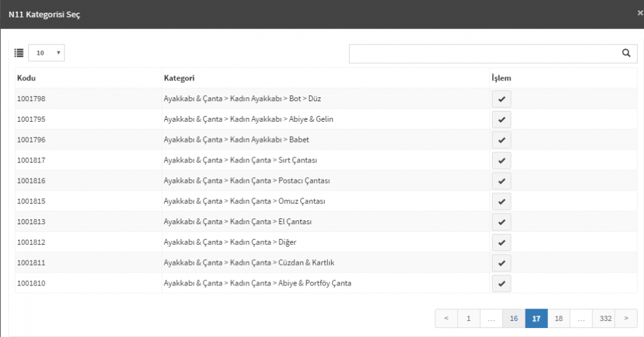Go to first page 1
Screen dimensions: 644x337
(469, 318)
